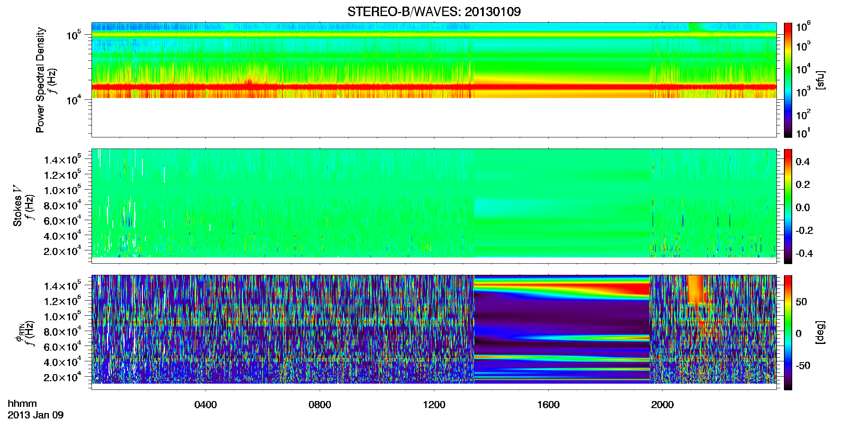Click the smooth data gap in Stokes V panel
Viewport: 868px width, 447px height.
[562, 203]
